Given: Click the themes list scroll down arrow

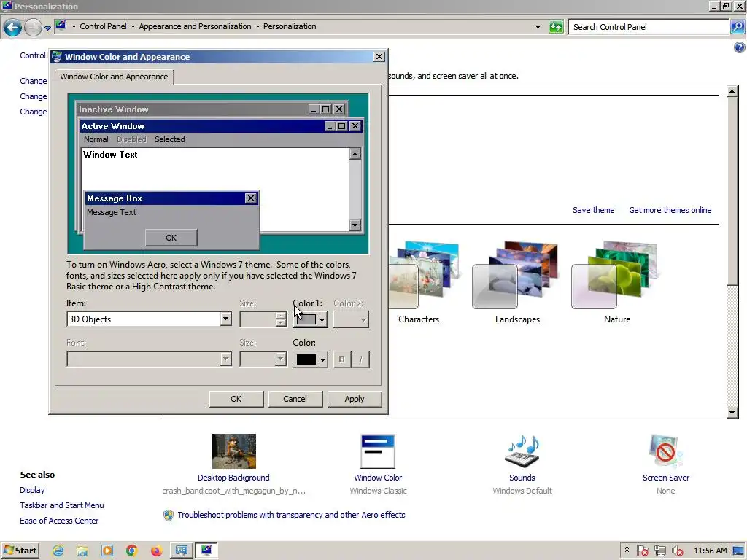Looking at the screenshot, I should point(732,413).
